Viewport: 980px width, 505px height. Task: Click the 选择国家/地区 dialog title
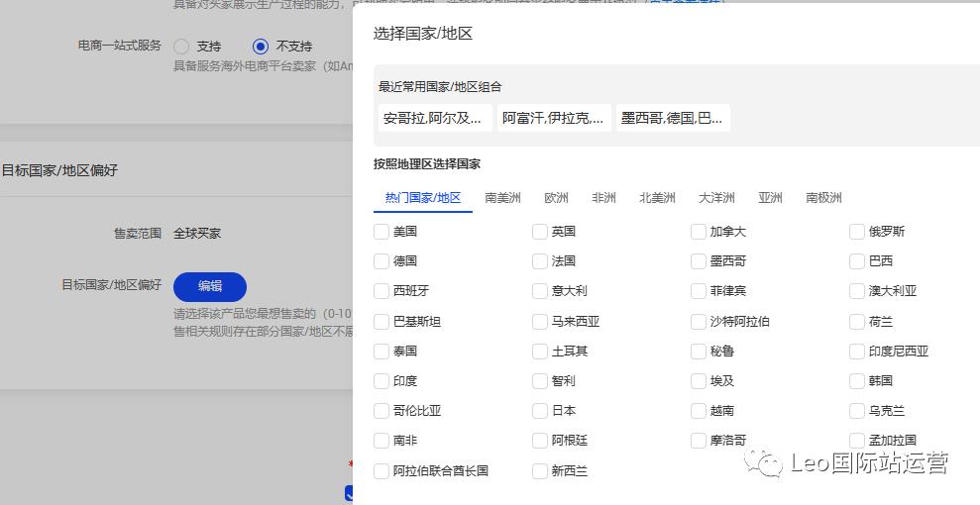click(x=423, y=34)
